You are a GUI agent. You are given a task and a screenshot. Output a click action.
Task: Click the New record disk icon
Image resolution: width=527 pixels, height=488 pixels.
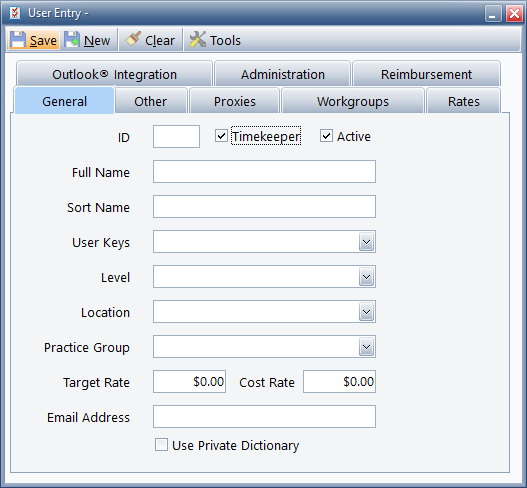click(x=72, y=40)
